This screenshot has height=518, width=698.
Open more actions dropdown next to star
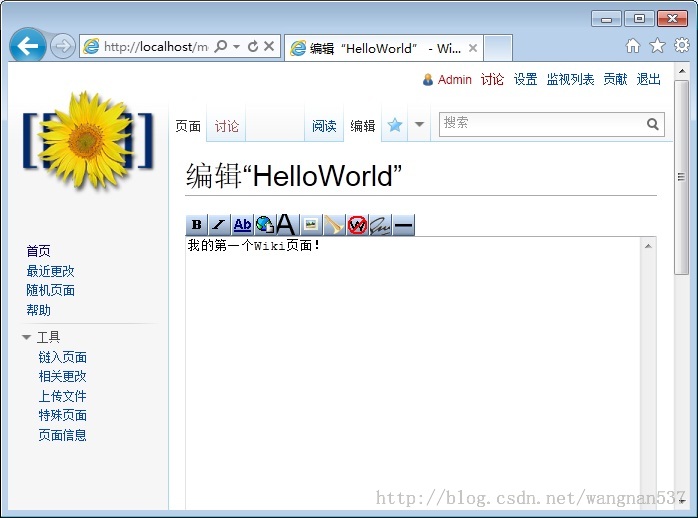click(x=419, y=125)
